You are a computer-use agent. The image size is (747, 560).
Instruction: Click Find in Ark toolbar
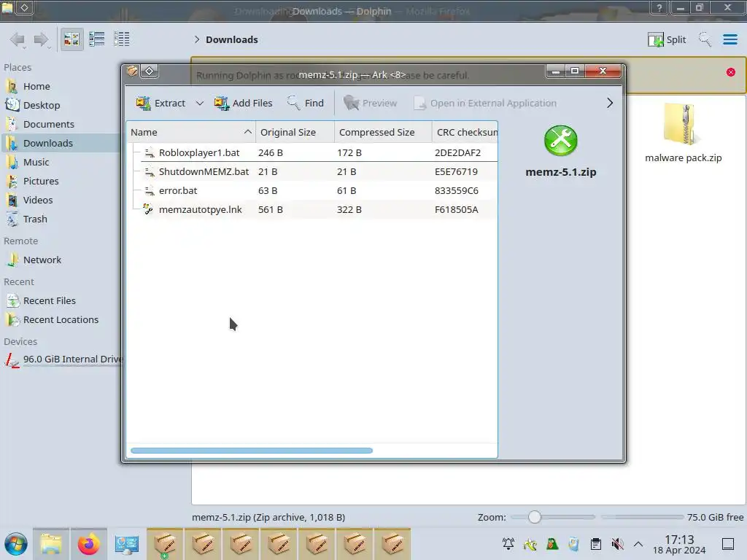306,103
